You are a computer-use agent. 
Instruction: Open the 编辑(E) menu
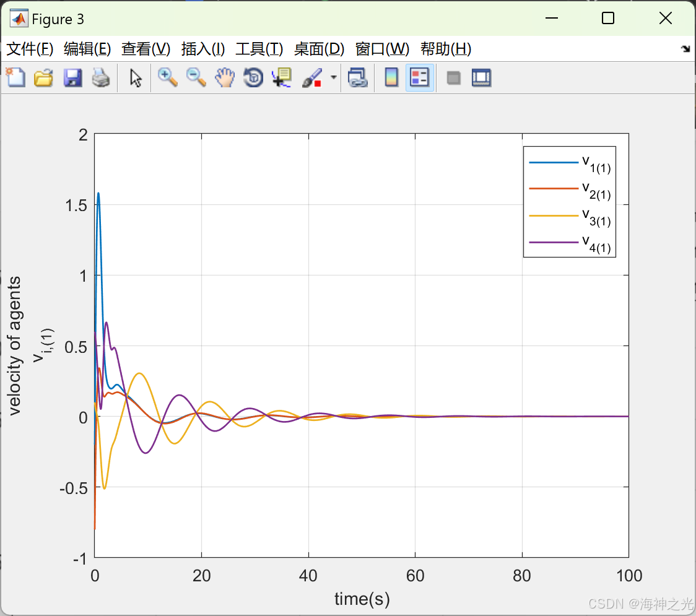tap(87, 48)
